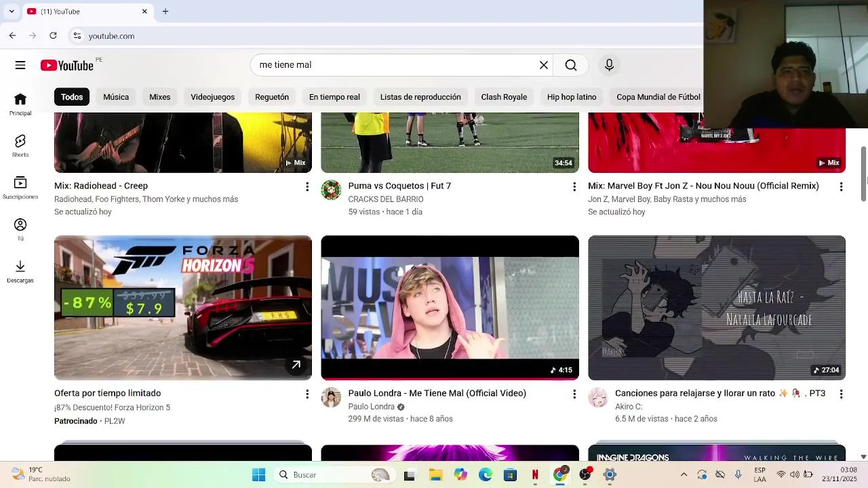The height and width of the screenshot is (488, 868).
Task: Open Suscripciones in the sidebar
Action: (x=20, y=188)
